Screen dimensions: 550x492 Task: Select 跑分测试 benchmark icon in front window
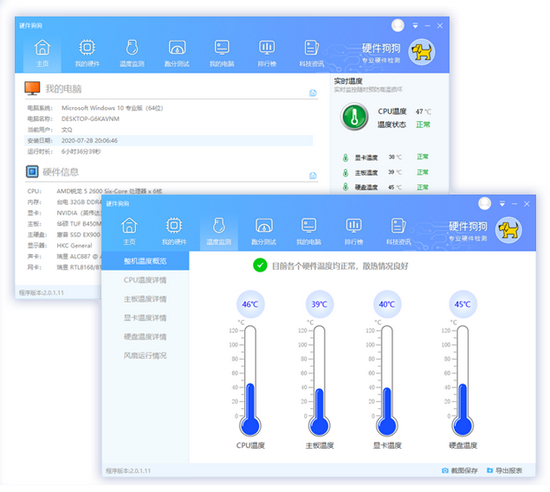264,231
